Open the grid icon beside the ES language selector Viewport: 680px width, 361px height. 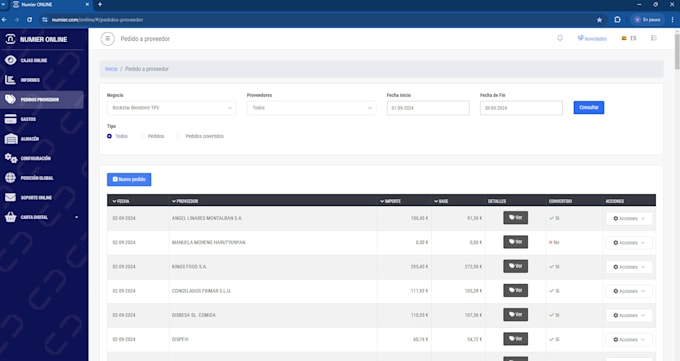click(x=654, y=38)
